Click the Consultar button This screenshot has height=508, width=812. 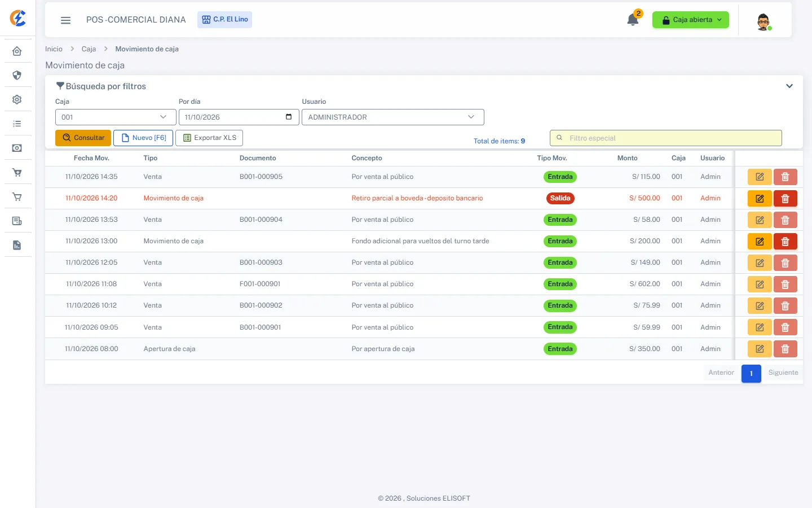[x=83, y=138]
